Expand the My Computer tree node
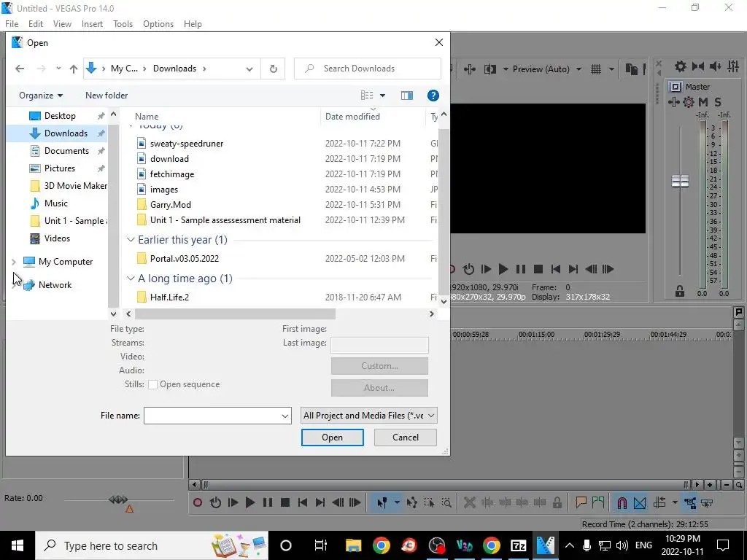Screen dimensions: 747x560 (x=14, y=262)
